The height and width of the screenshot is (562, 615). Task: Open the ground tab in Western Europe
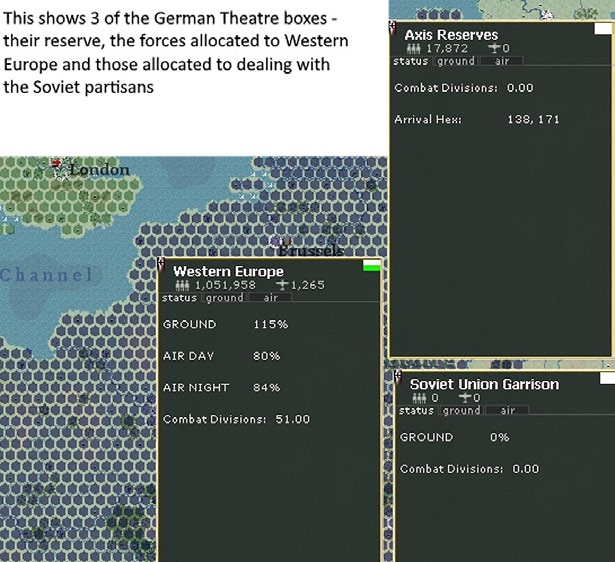click(x=224, y=297)
